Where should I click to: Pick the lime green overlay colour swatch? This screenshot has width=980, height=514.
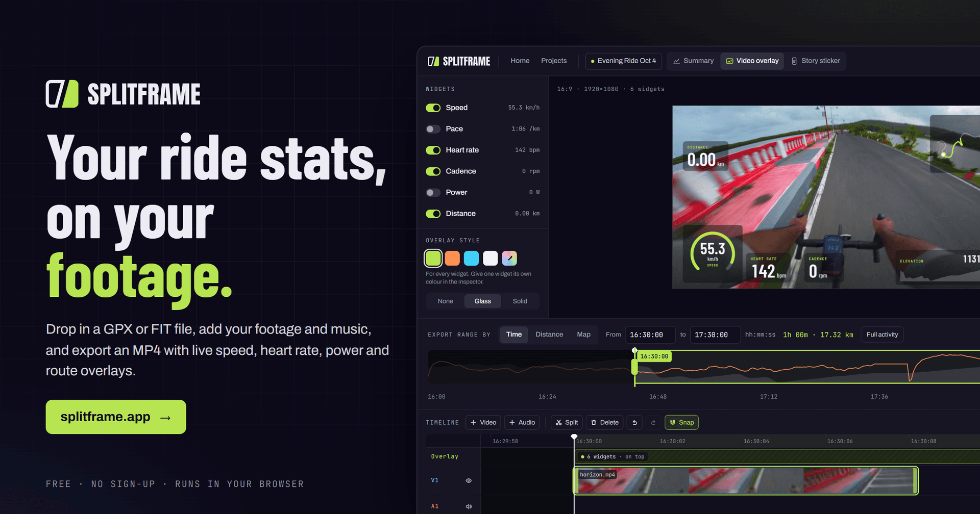pos(433,258)
